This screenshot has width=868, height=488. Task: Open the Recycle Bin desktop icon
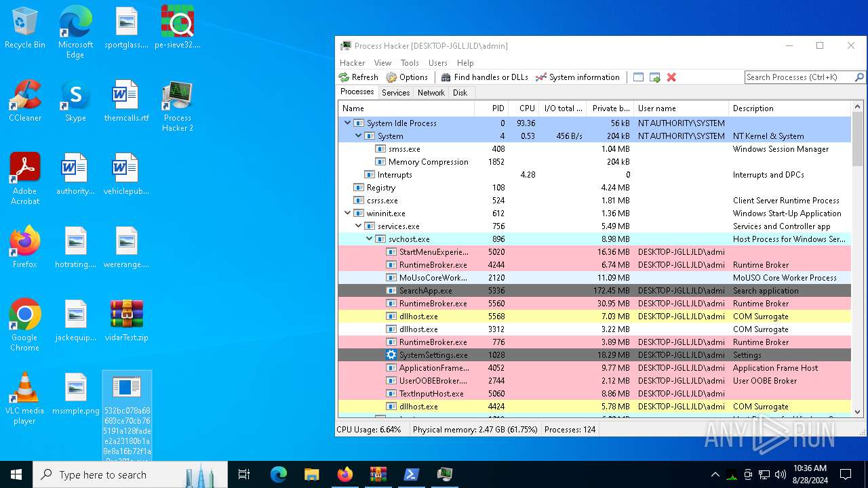coord(25,28)
